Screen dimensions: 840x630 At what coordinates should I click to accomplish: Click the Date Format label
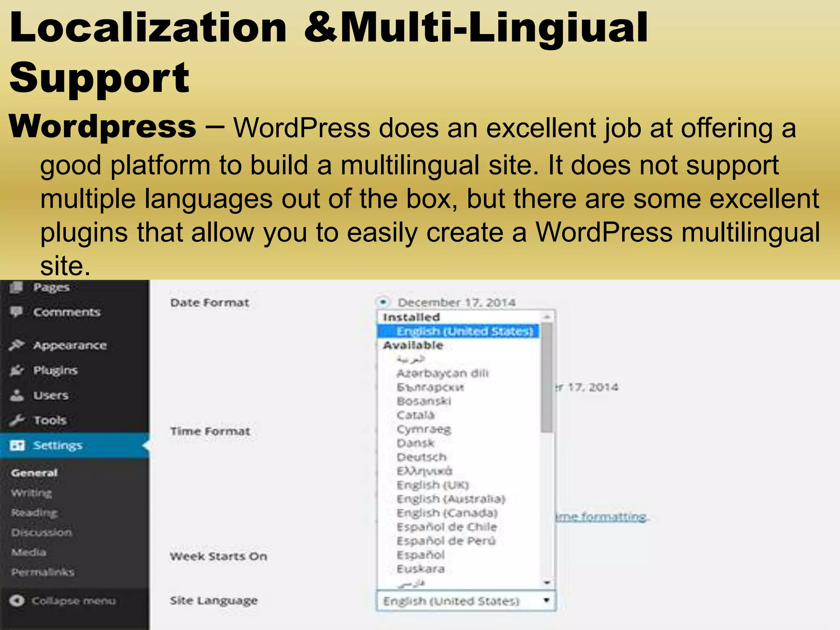210,303
